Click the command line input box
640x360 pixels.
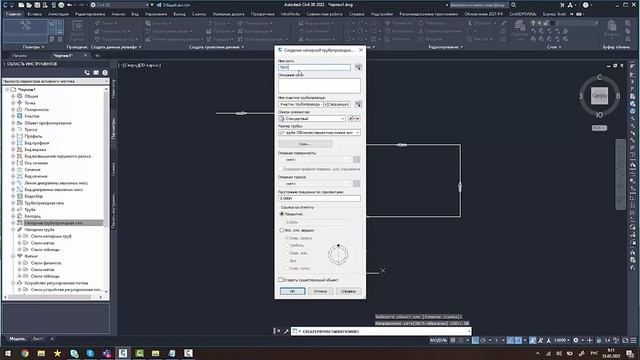coord(381,331)
